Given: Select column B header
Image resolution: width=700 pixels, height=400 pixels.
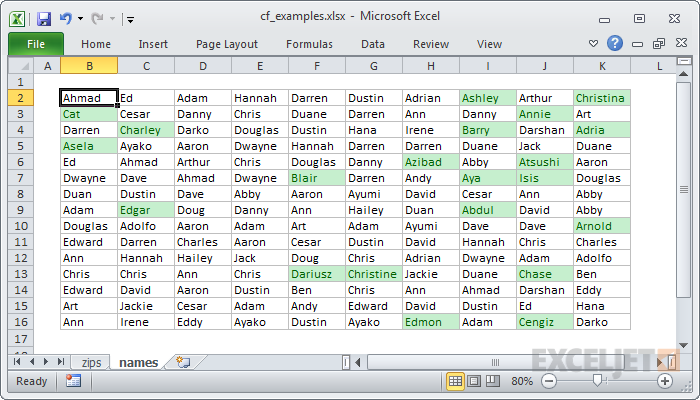Looking at the screenshot, I should click(89, 66).
